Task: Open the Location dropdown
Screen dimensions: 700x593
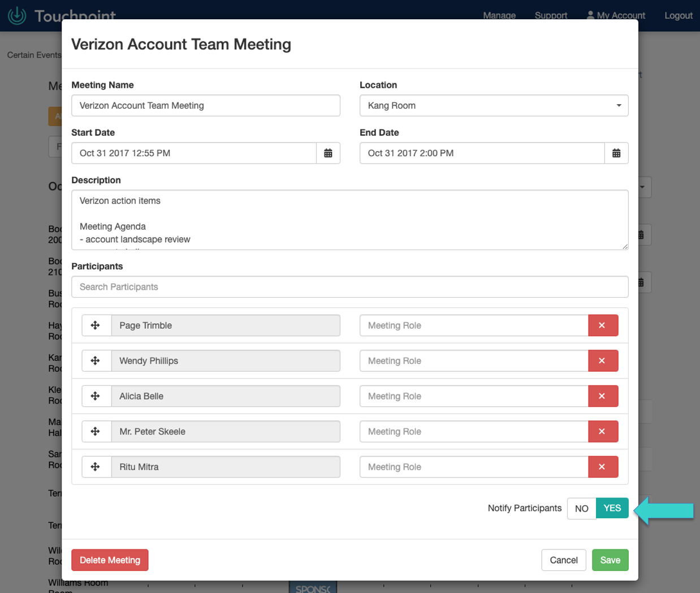Action: (494, 106)
